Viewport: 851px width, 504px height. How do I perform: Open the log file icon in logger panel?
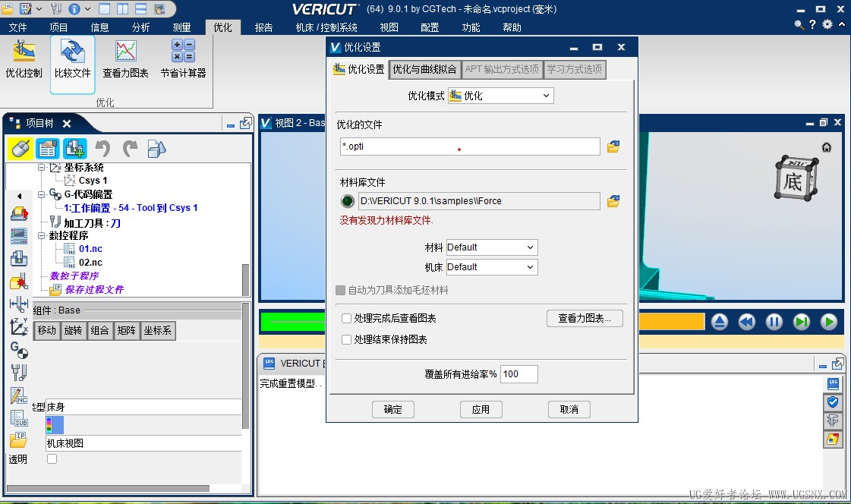[x=833, y=384]
